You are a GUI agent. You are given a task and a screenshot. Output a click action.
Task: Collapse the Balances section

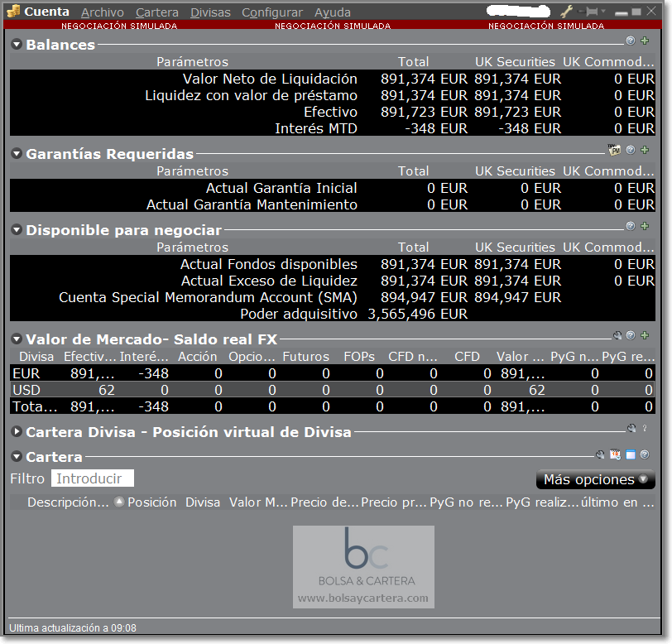pos(17,44)
